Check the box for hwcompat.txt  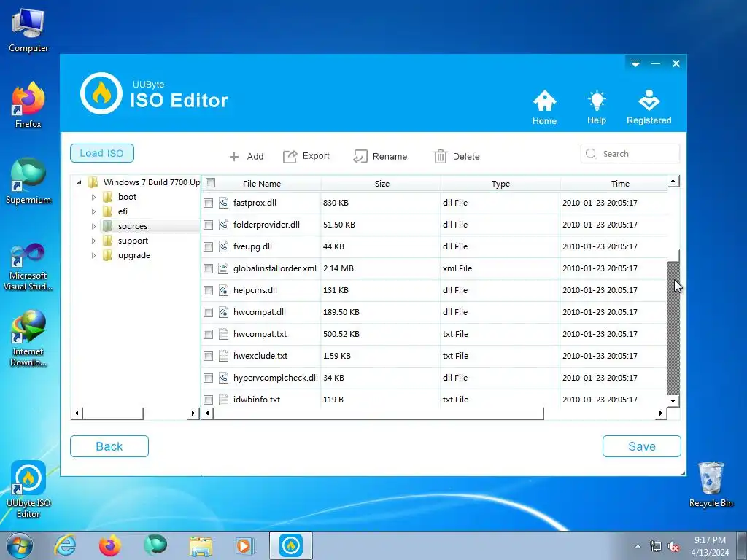pos(208,334)
